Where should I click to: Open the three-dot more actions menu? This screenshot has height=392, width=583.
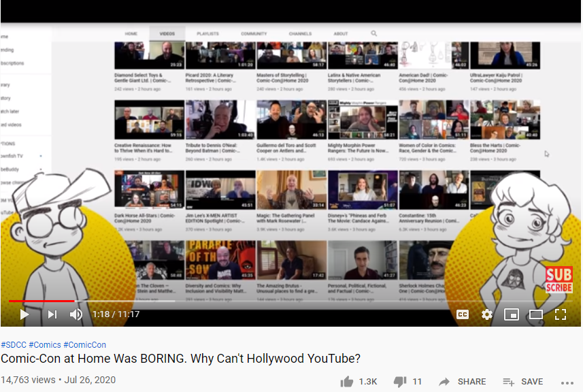tap(567, 382)
